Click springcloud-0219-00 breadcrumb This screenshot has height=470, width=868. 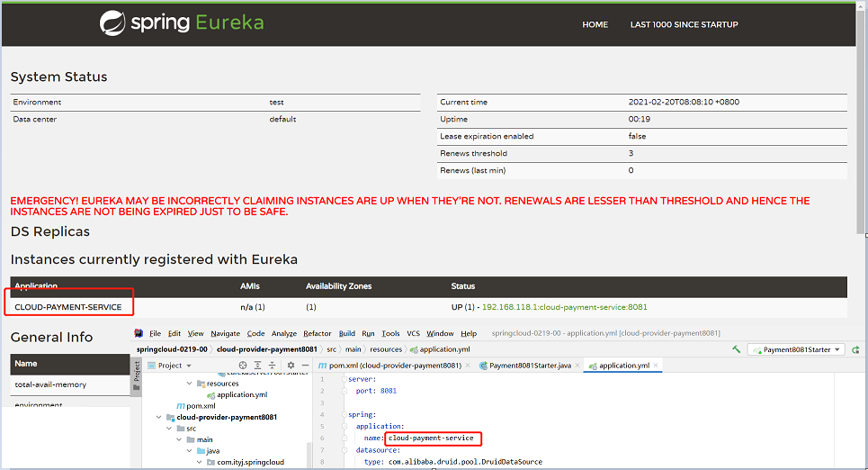172,349
